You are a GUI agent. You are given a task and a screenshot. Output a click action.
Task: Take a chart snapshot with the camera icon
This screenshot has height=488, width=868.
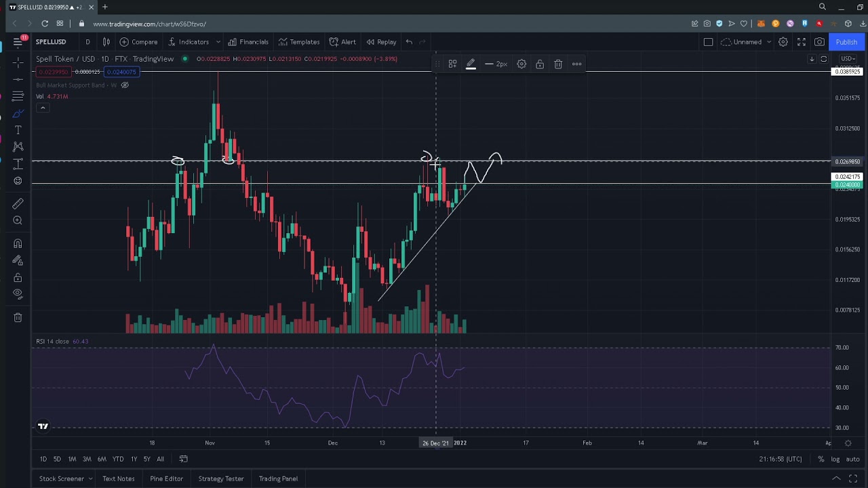click(819, 42)
